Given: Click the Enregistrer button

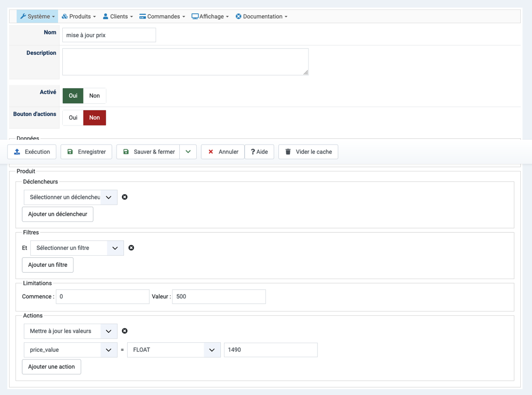Looking at the screenshot, I should click(86, 152).
